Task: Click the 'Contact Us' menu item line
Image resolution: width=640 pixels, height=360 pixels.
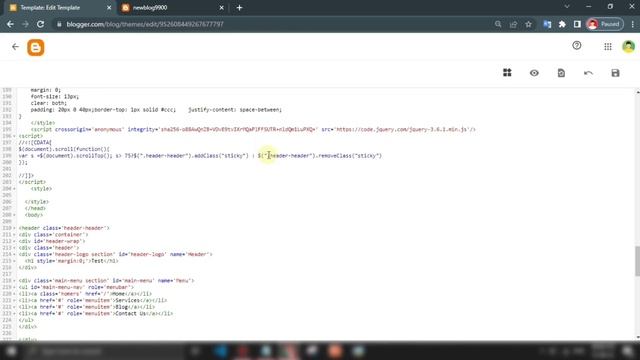Action: [x=96, y=314]
